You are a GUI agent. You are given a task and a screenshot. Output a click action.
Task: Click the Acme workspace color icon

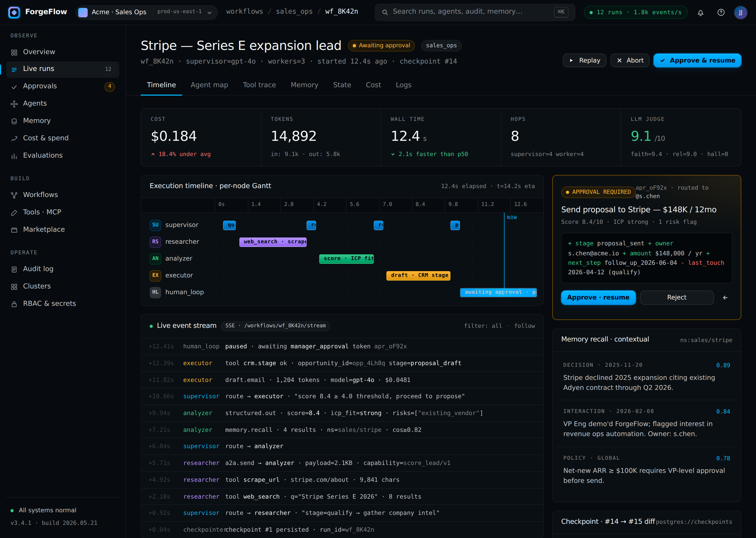pos(83,12)
